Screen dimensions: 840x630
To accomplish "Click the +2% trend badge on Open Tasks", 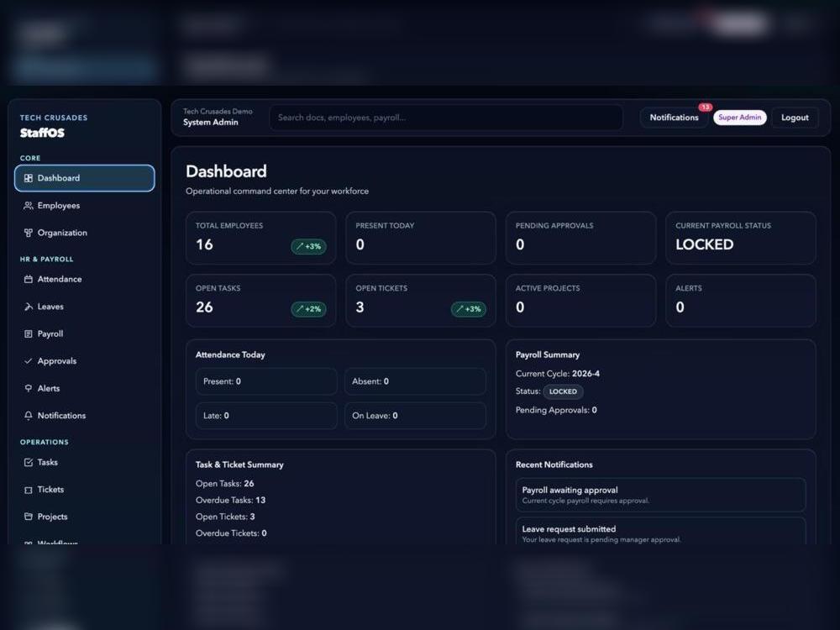I will 308,309.
